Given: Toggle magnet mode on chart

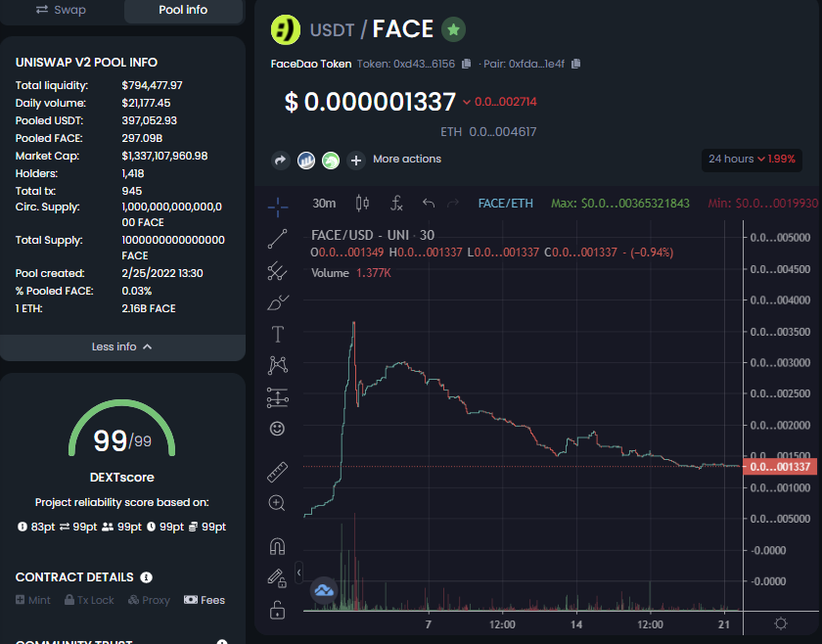Looking at the screenshot, I should (x=277, y=546).
